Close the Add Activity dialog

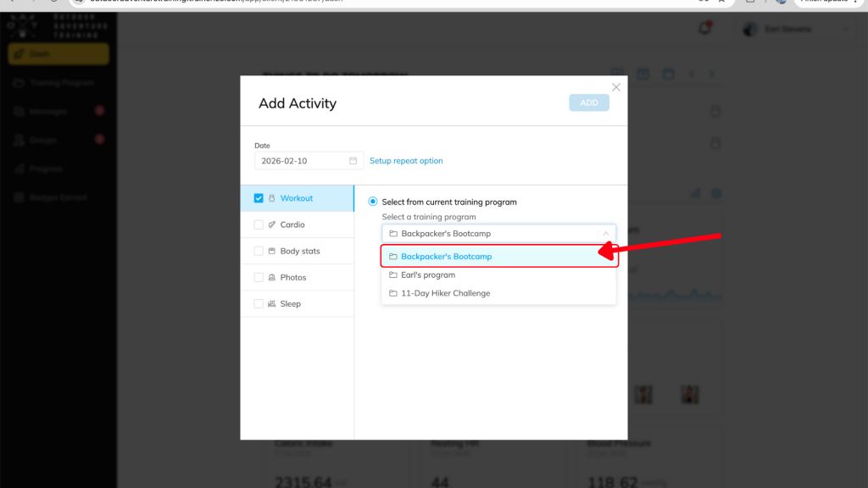(616, 87)
